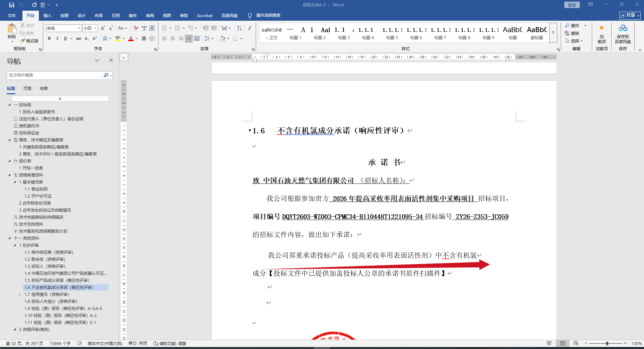Open the 审阅 ribbon tab

[150, 16]
